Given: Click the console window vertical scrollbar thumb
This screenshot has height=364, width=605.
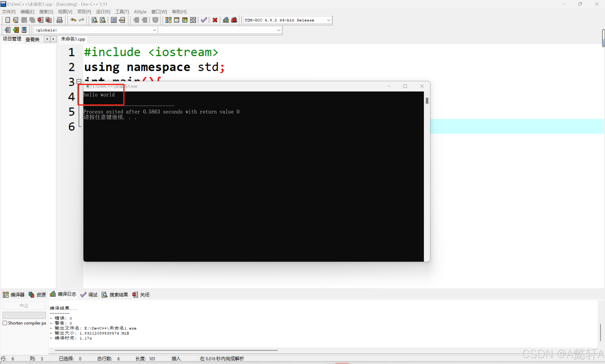Looking at the screenshot, I should pos(427,100).
